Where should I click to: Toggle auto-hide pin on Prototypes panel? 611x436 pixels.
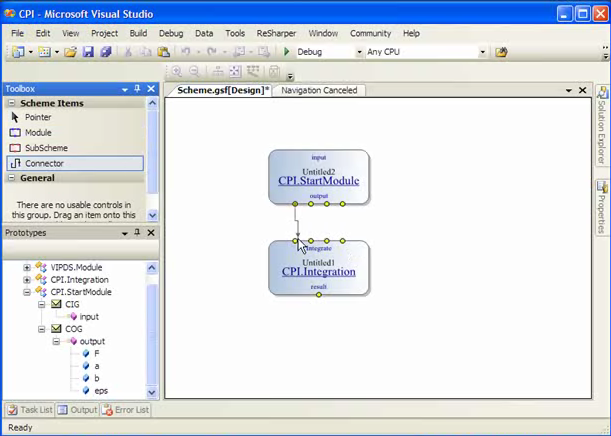(x=138, y=233)
